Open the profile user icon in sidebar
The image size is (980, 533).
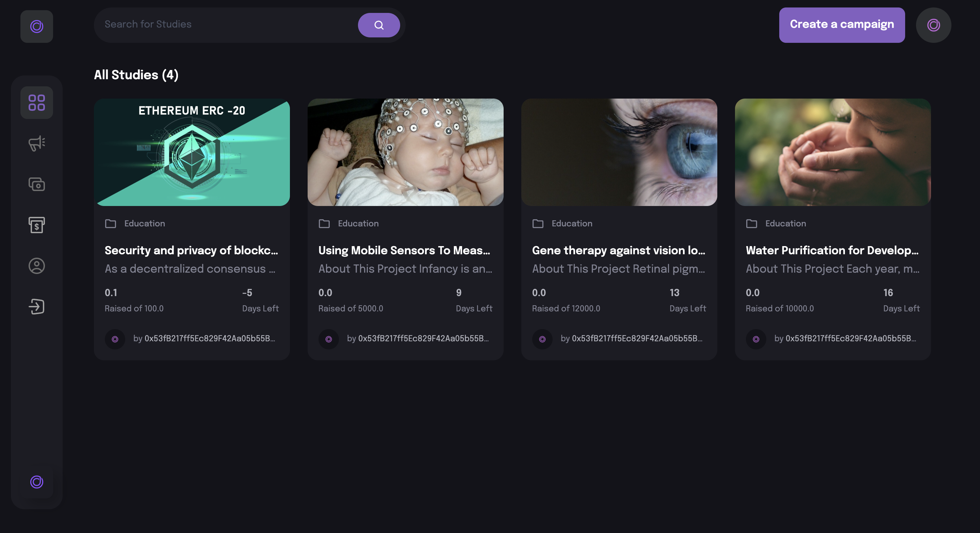36,266
